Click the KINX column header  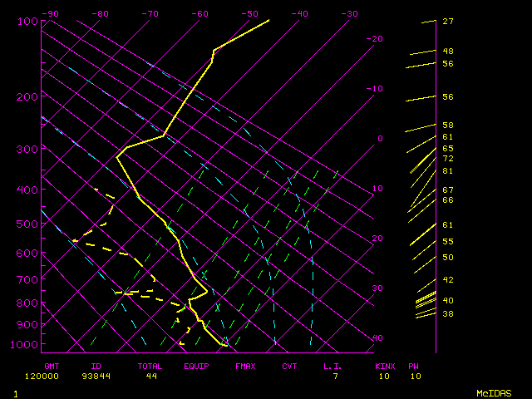(x=384, y=366)
